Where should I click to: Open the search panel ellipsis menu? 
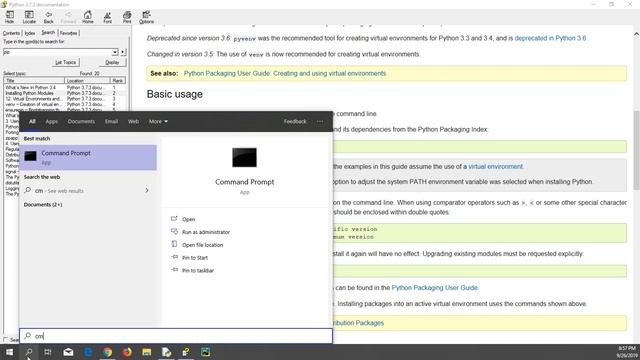click(x=320, y=122)
